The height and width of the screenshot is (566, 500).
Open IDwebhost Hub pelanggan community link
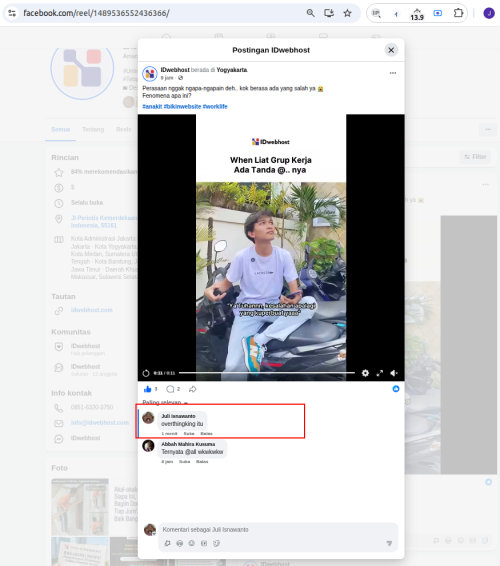(85, 349)
